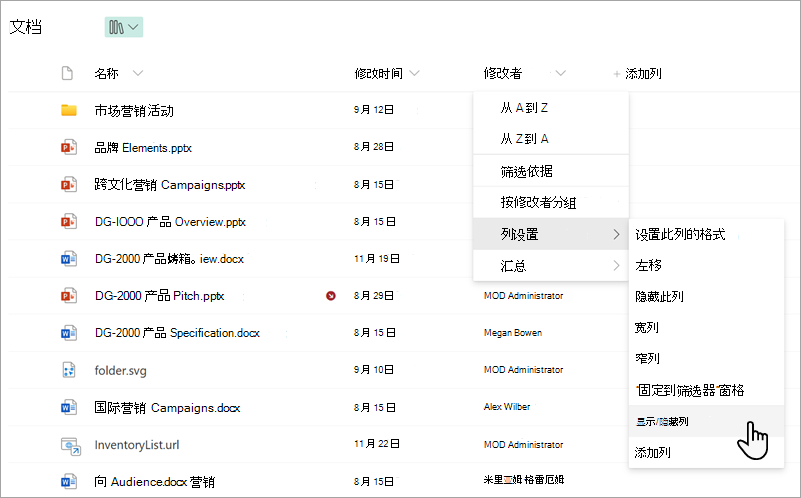The image size is (801, 498).
Task: Open 国际营销 Campaigns.docx file name
Action: click(167, 408)
